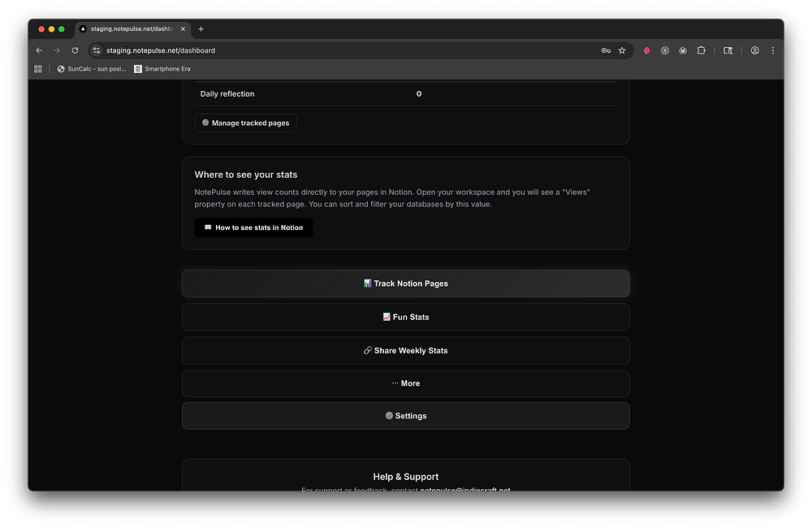
Task: Go back to the previous page
Action: tap(39, 50)
